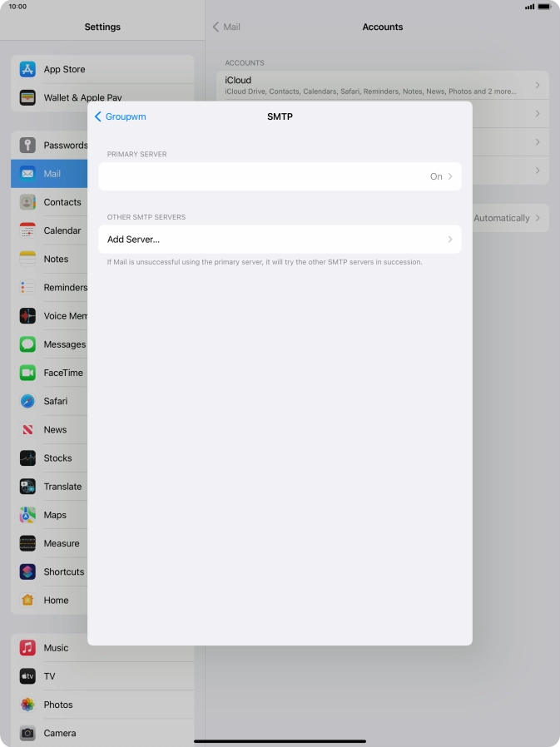The height and width of the screenshot is (747, 560).
Task: Open the Automatically fetch option chevron
Action: (x=538, y=218)
